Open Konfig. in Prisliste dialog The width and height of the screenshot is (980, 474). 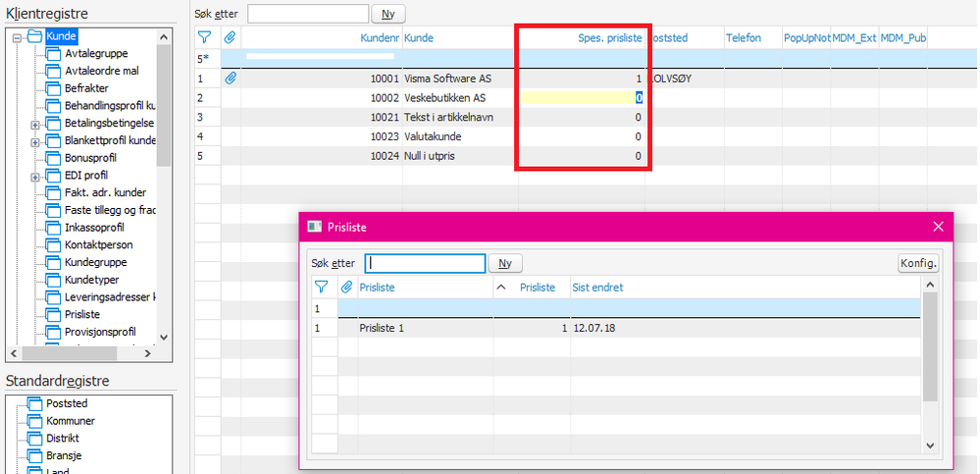tap(918, 263)
